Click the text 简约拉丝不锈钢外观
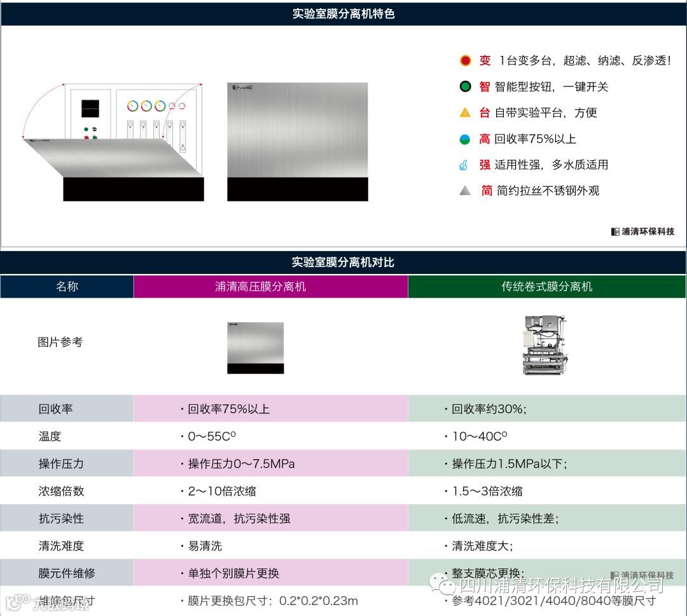This screenshot has height=616, width=687. point(548,191)
